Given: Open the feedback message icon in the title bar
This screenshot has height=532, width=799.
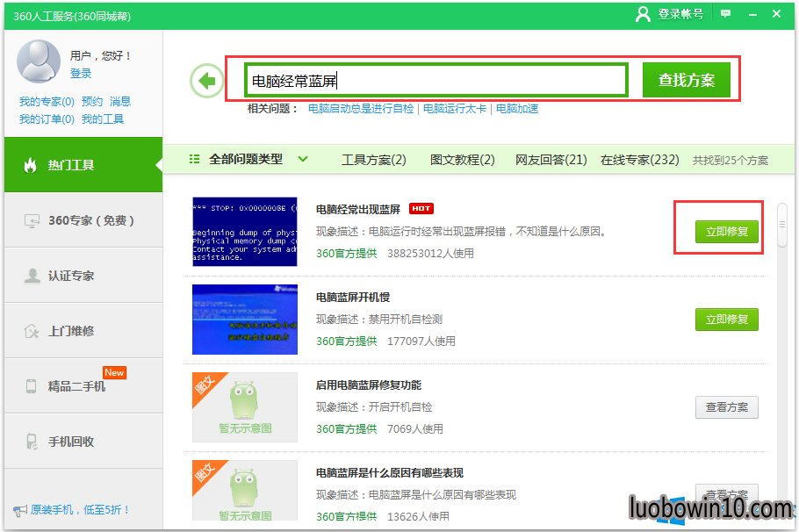Looking at the screenshot, I should 725,14.
